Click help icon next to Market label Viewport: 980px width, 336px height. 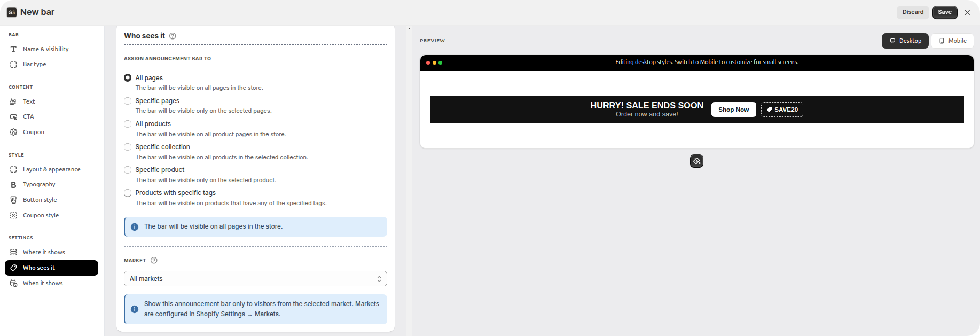point(154,260)
